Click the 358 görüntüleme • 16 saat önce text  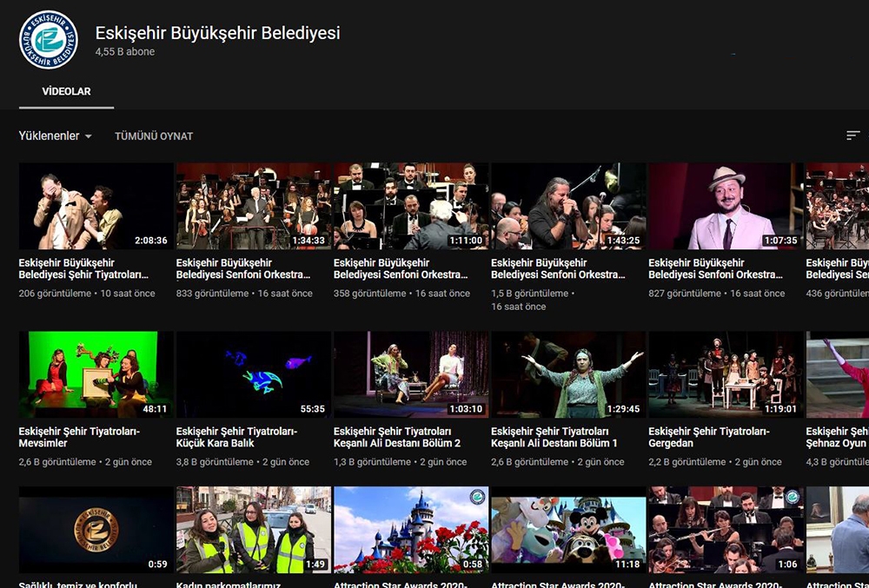[x=401, y=294]
